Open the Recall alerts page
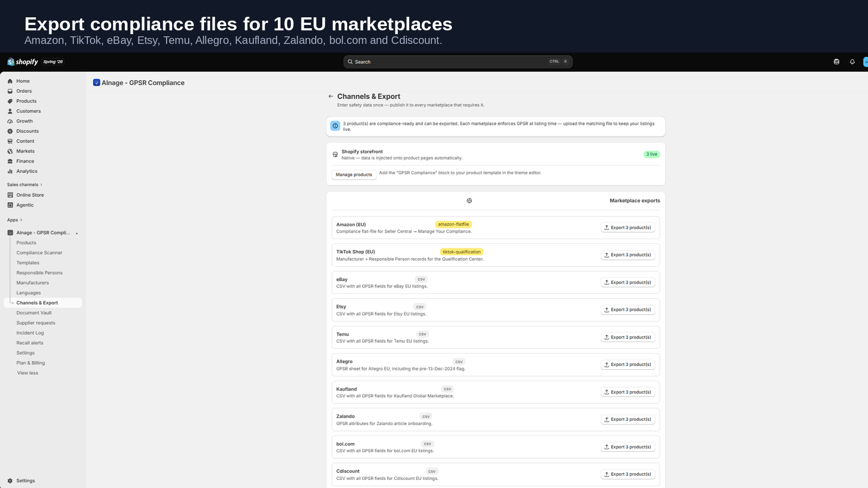 click(30, 343)
